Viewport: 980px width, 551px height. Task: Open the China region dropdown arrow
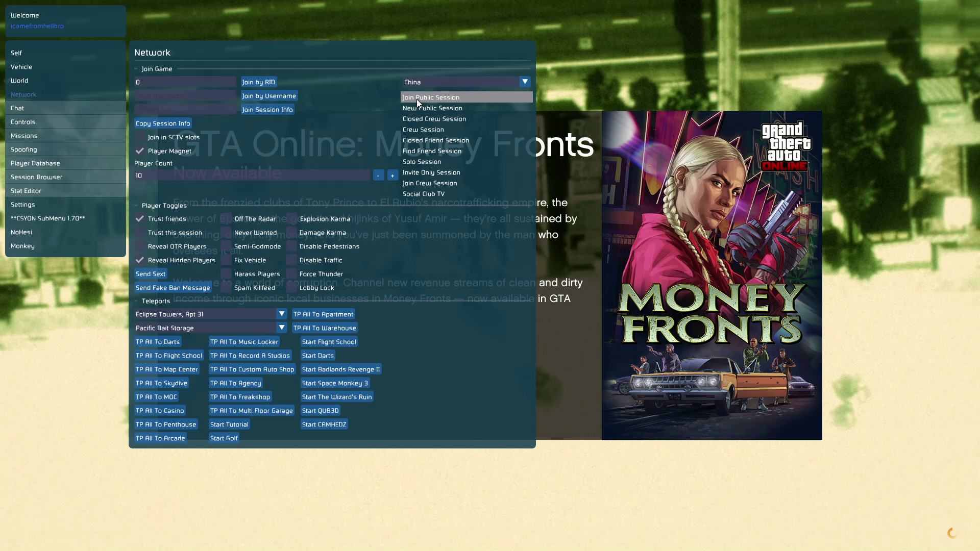click(x=525, y=82)
